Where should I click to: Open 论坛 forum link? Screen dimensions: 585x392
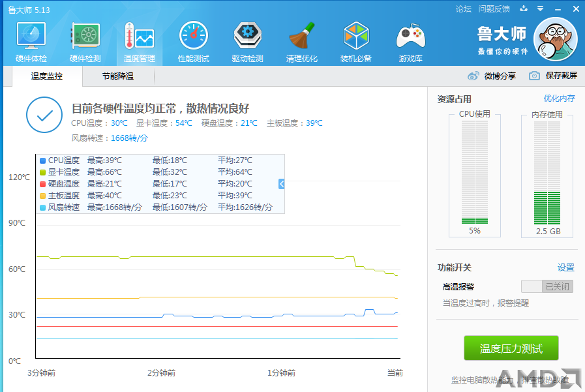[x=464, y=9]
